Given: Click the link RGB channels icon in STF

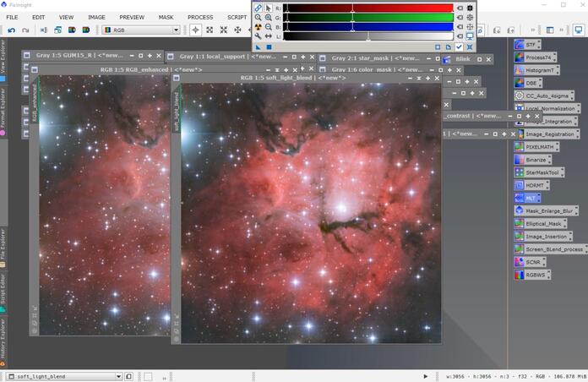Looking at the screenshot, I should [x=258, y=8].
